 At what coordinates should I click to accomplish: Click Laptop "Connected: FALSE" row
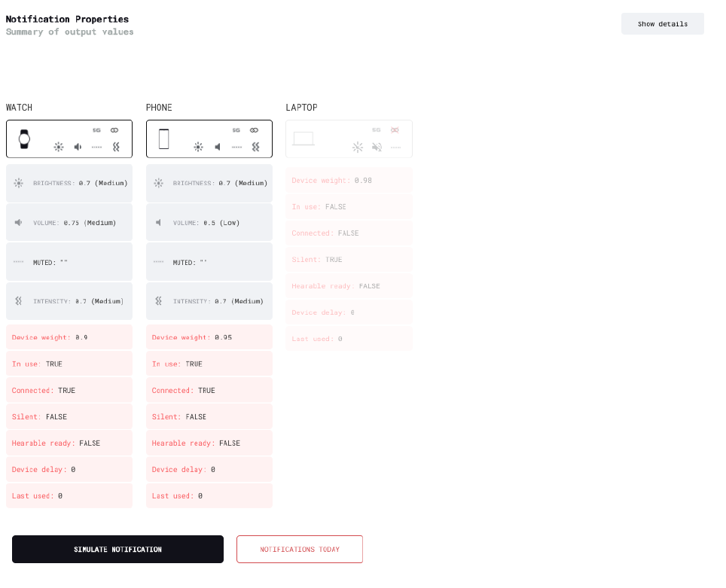pos(349,233)
